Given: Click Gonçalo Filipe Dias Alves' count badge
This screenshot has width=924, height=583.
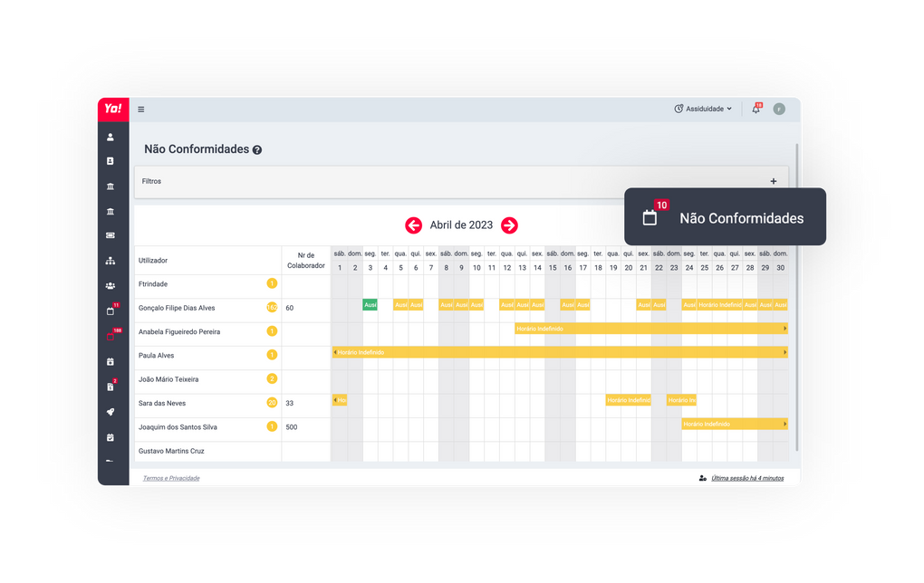Looking at the screenshot, I should [272, 308].
